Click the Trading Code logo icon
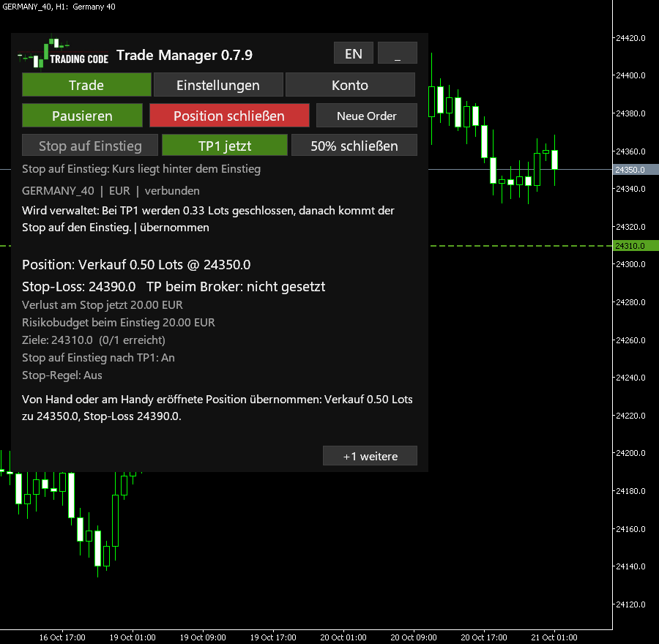Screen dimensions: 659x644 63,53
